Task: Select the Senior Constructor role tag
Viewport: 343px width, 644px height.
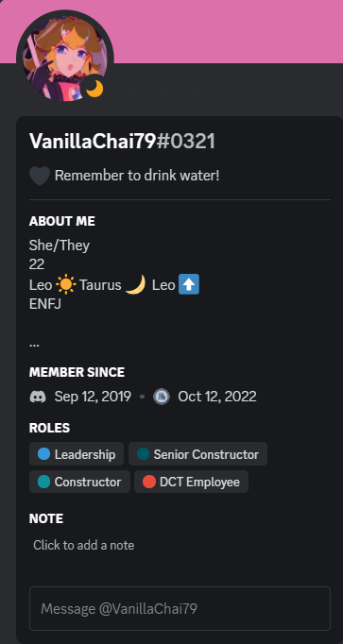Action: [x=198, y=454]
